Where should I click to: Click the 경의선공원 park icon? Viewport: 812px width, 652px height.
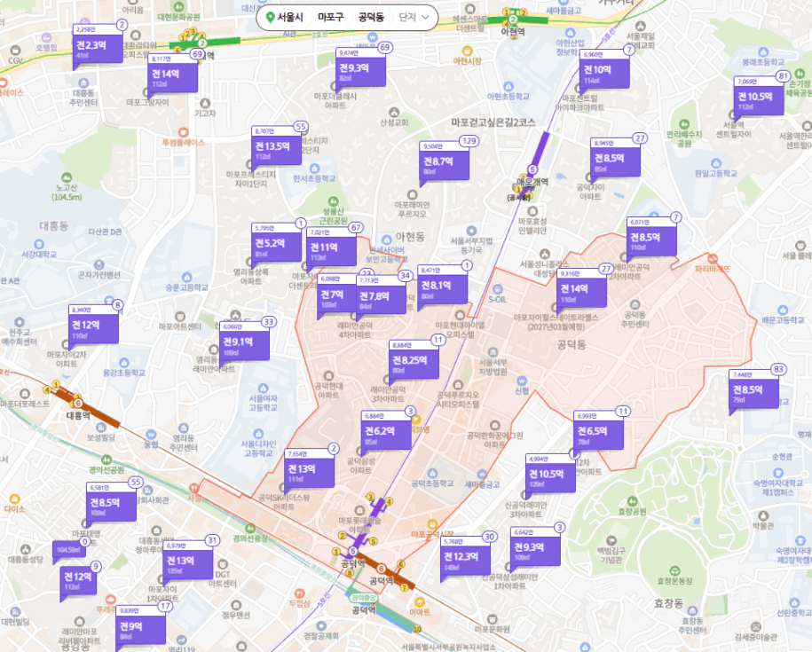[x=106, y=460]
